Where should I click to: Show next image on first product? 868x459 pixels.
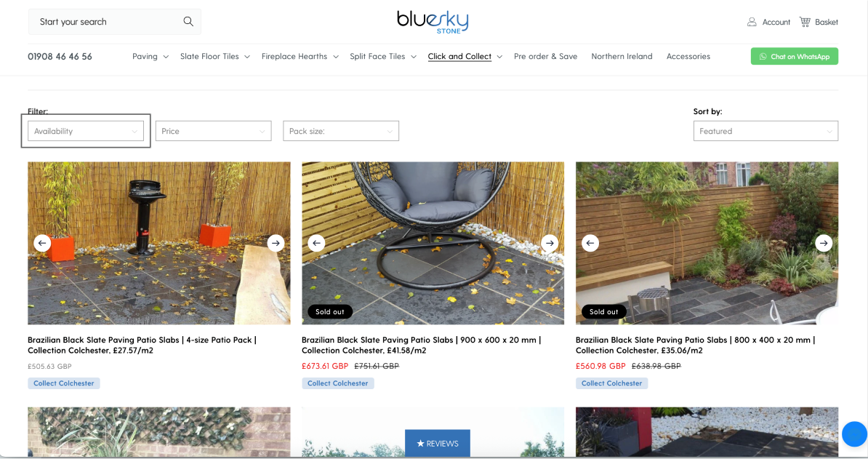pos(276,243)
